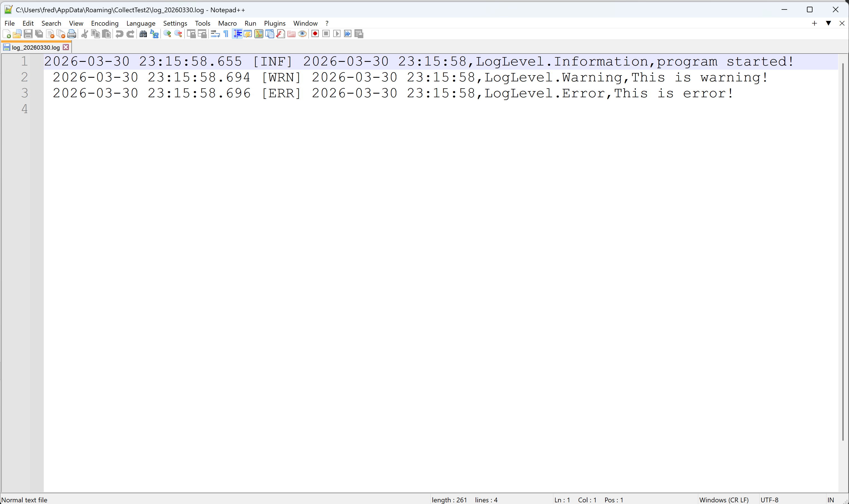This screenshot has width=849, height=504.
Task: Click the Undo arrow icon
Action: (119, 34)
